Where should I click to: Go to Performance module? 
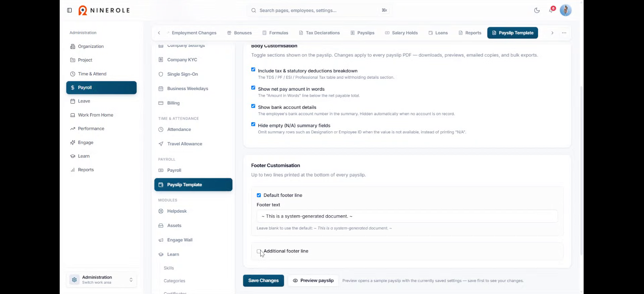pos(101,129)
